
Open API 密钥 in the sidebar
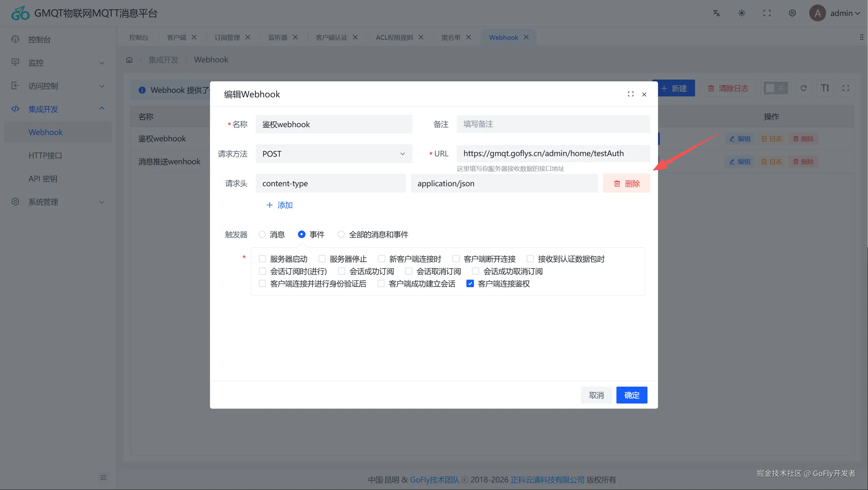pos(58,179)
